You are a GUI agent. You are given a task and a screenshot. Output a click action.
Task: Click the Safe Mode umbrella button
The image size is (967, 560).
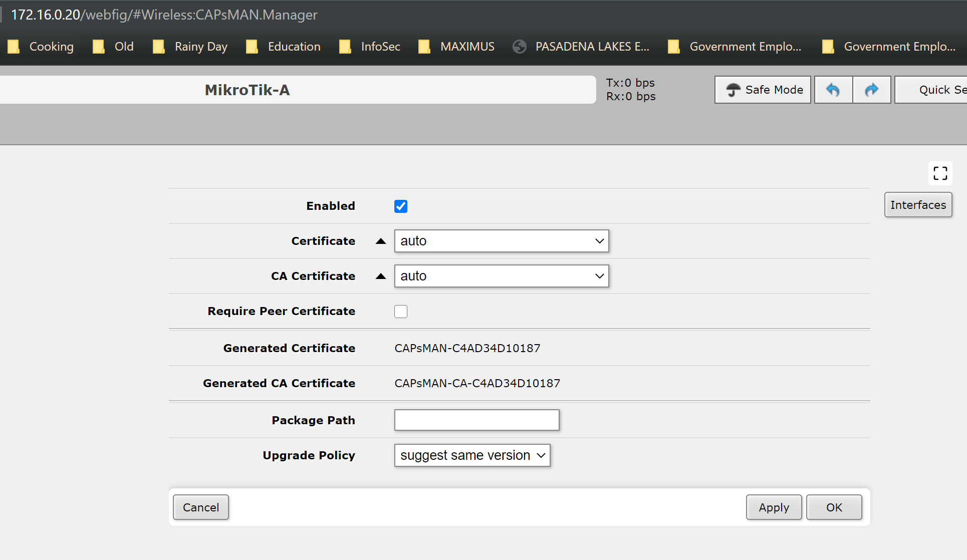pyautogui.click(x=763, y=90)
